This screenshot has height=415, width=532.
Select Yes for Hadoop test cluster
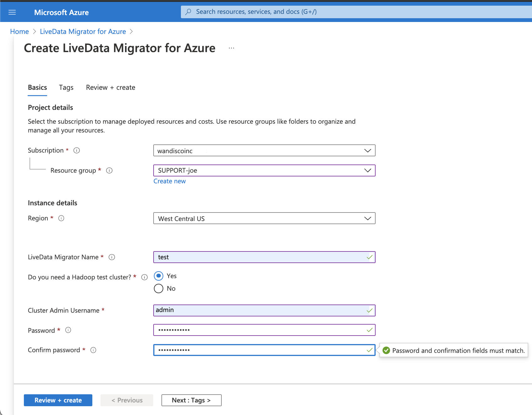click(159, 276)
